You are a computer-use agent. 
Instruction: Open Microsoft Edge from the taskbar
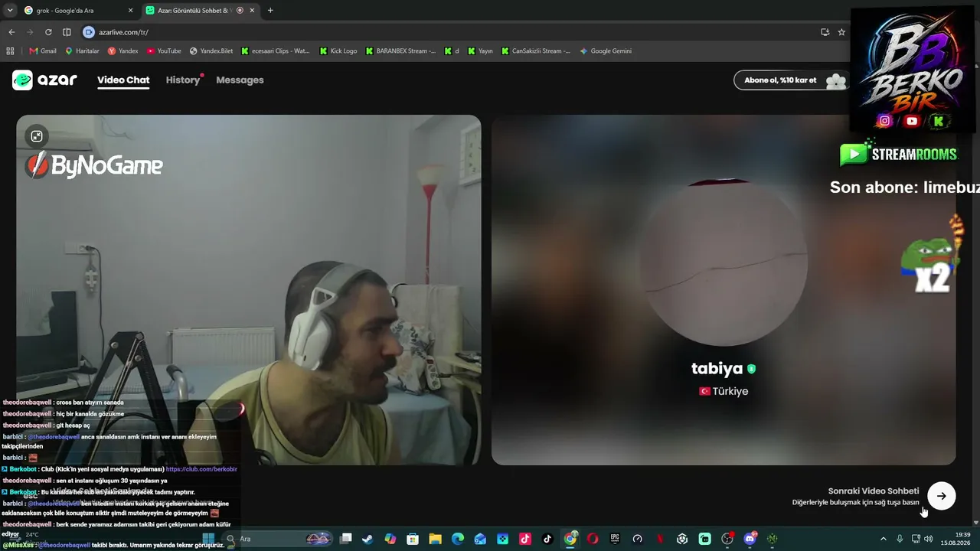tap(458, 539)
